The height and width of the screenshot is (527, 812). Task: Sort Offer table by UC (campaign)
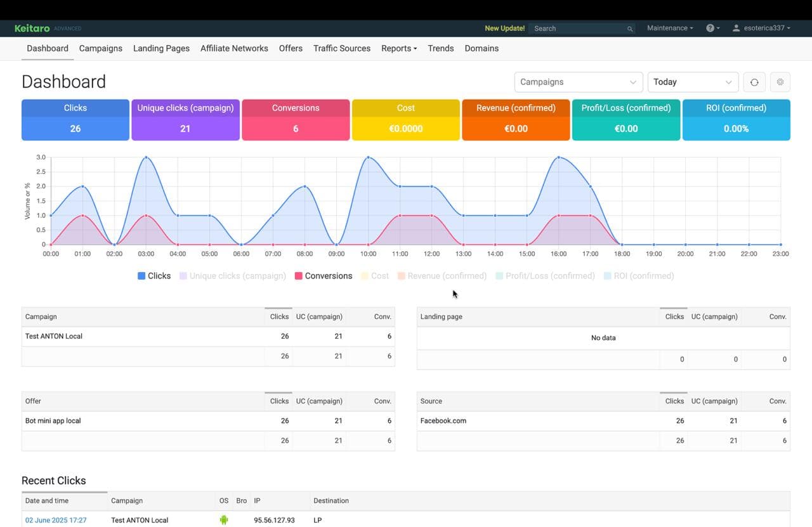[x=319, y=401]
